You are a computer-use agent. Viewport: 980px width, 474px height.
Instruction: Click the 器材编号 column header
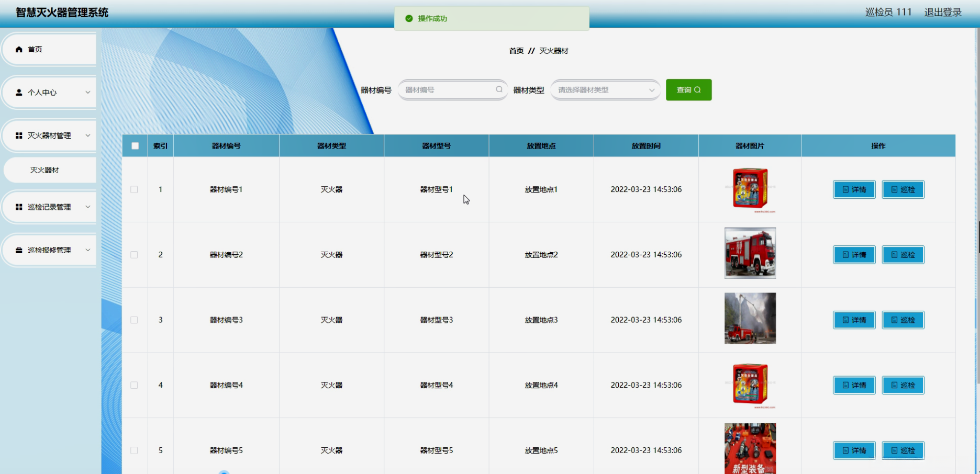[x=226, y=146]
